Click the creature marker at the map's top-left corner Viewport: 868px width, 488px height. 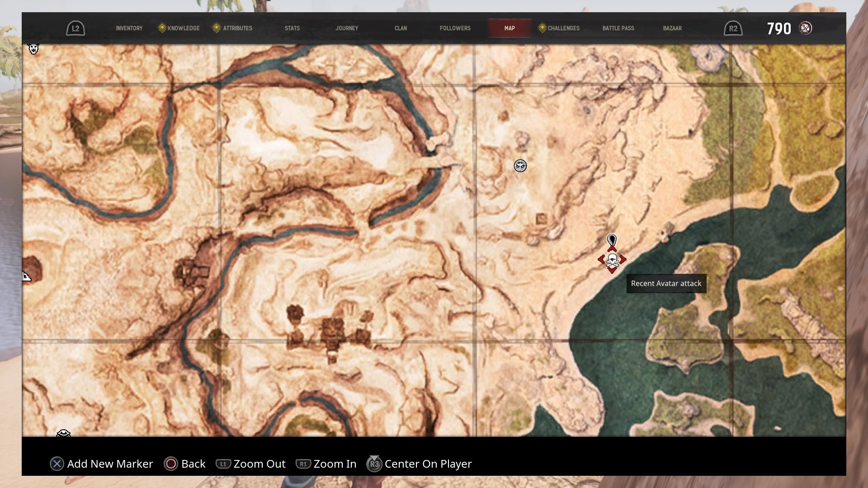point(33,48)
